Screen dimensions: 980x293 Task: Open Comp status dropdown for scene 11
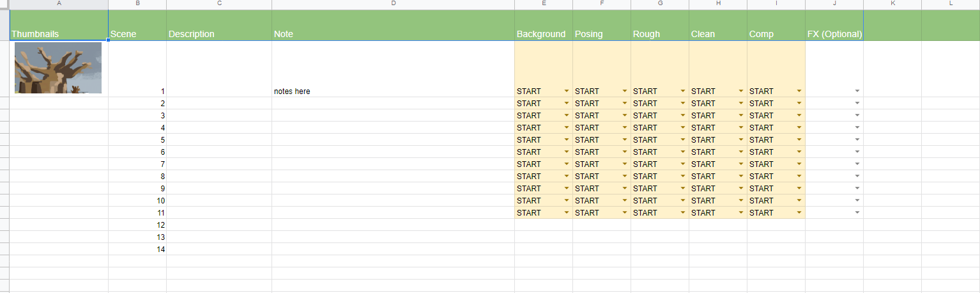click(799, 213)
